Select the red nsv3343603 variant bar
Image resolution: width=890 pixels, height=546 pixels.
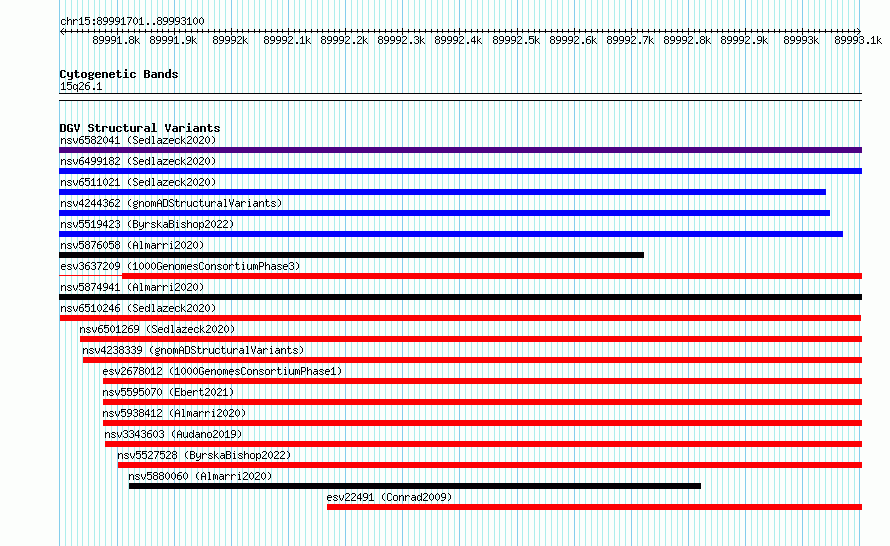484,444
